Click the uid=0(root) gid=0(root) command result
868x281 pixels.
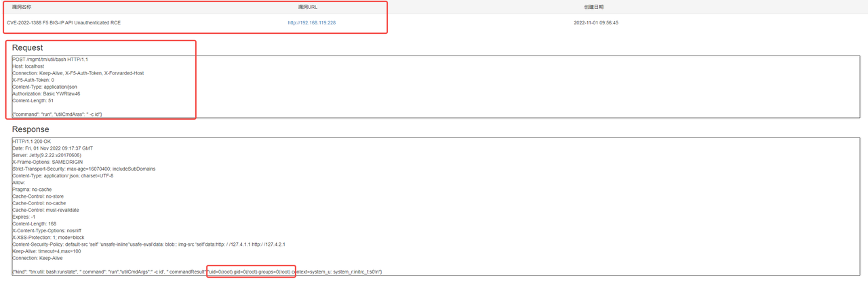click(251, 271)
